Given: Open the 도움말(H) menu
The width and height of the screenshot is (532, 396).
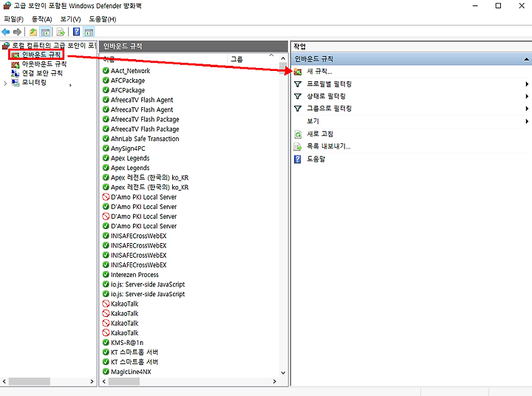Looking at the screenshot, I should point(103,19).
